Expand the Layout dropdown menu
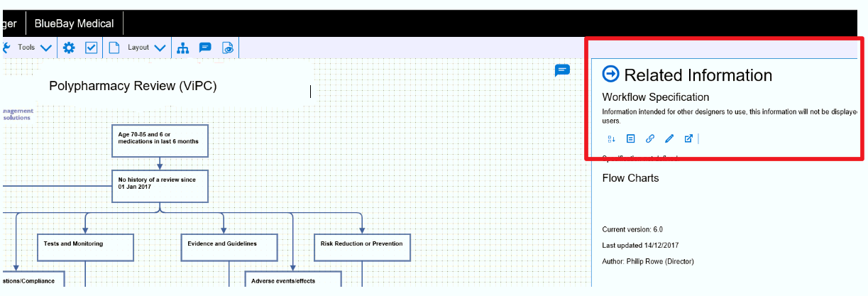Viewport: 868px width, 296px height. tap(146, 48)
